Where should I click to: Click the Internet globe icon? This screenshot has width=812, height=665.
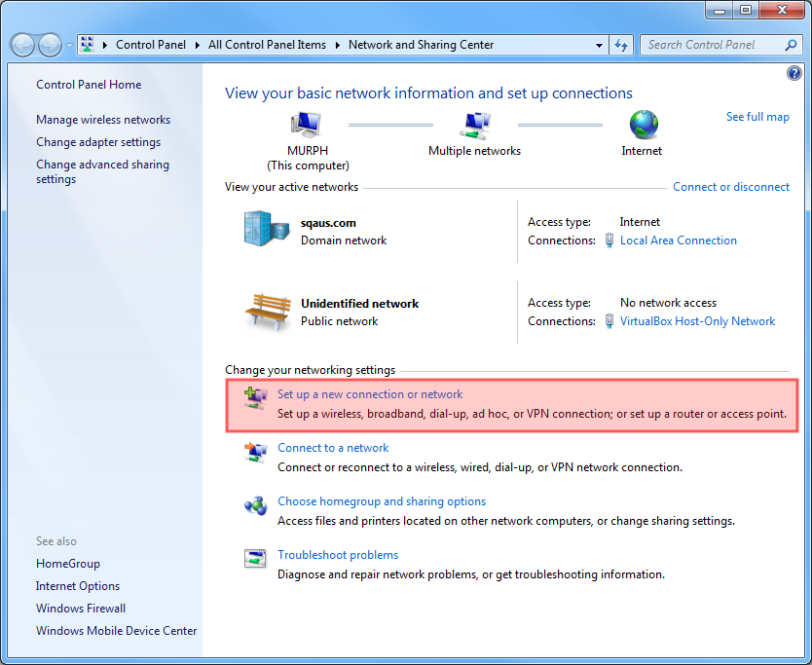point(643,125)
